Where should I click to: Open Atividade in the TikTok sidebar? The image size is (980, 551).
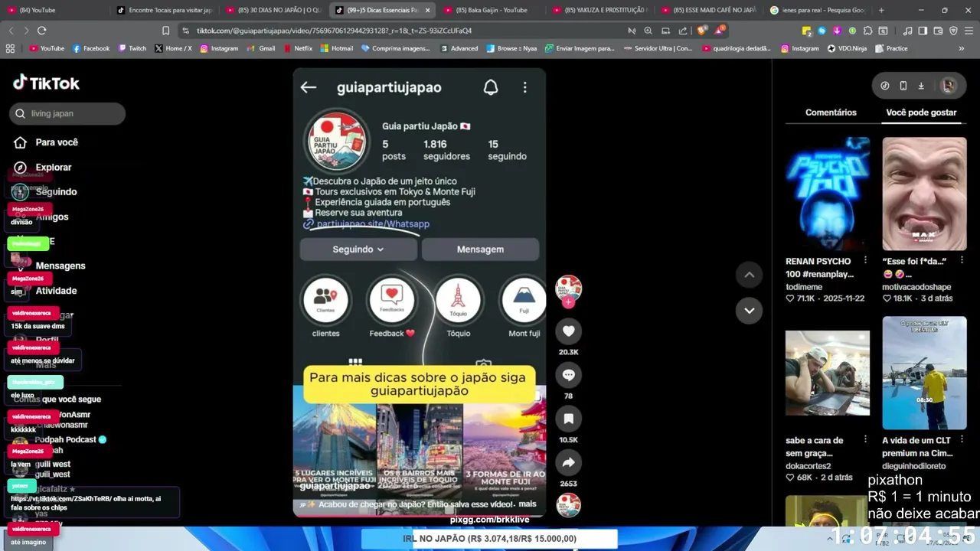click(56, 291)
